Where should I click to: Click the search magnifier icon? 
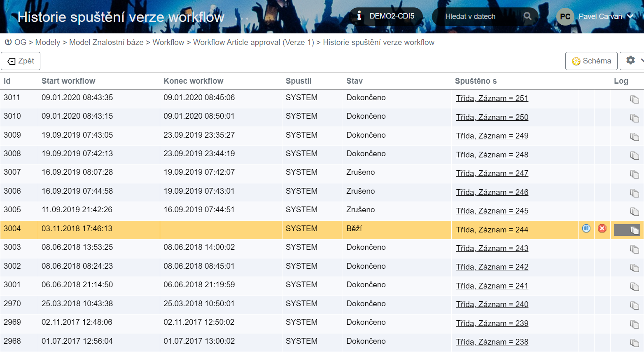click(527, 16)
